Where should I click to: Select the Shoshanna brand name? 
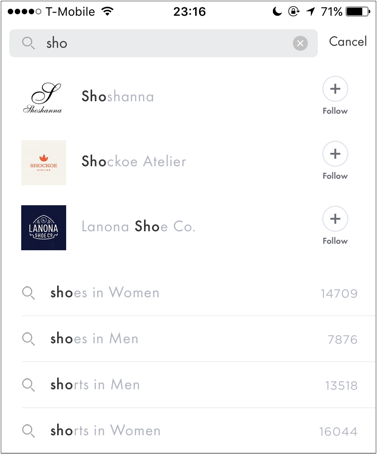point(118,96)
